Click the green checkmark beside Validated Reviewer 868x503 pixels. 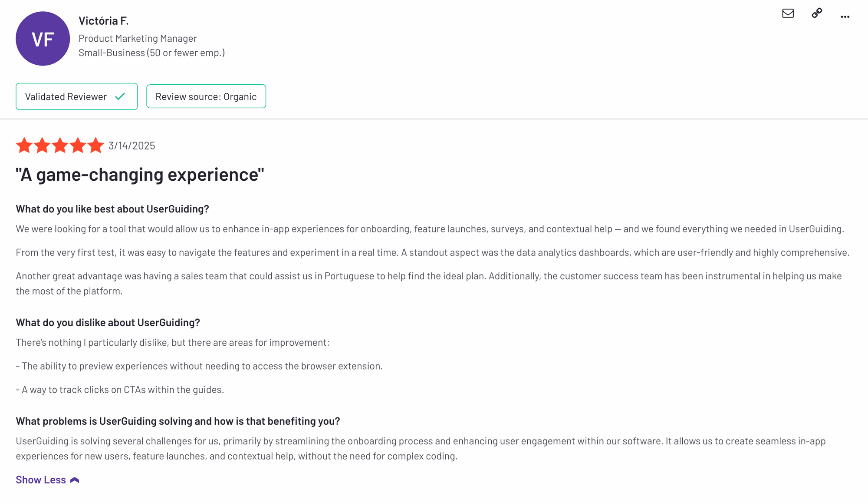120,96
